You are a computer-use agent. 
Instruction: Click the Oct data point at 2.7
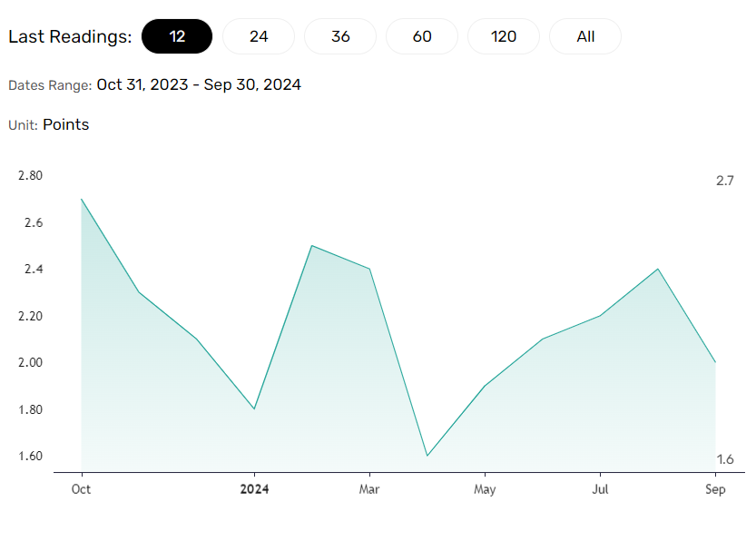[x=82, y=199]
